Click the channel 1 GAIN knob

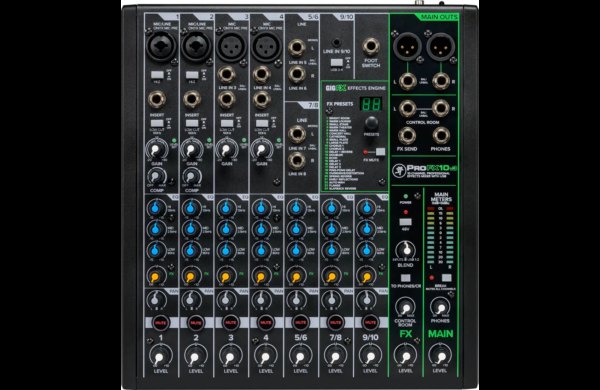tap(156, 150)
